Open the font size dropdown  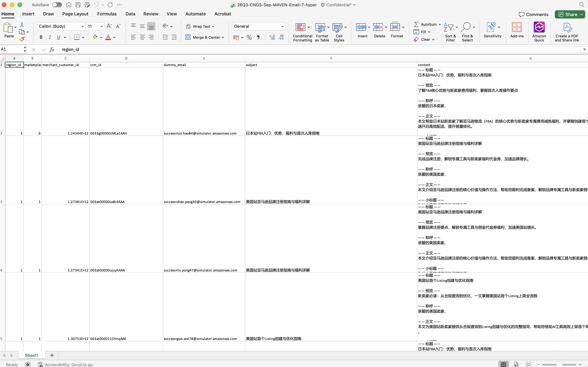[102, 26]
